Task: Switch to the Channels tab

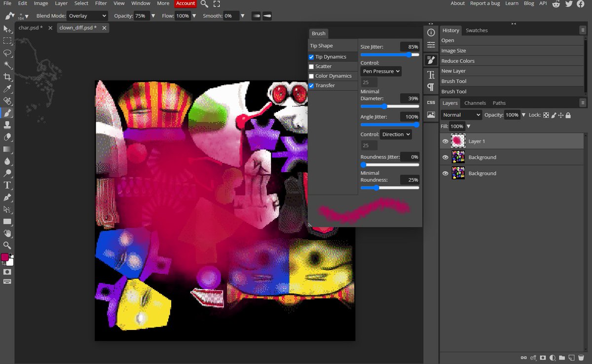Action: pyautogui.click(x=475, y=103)
